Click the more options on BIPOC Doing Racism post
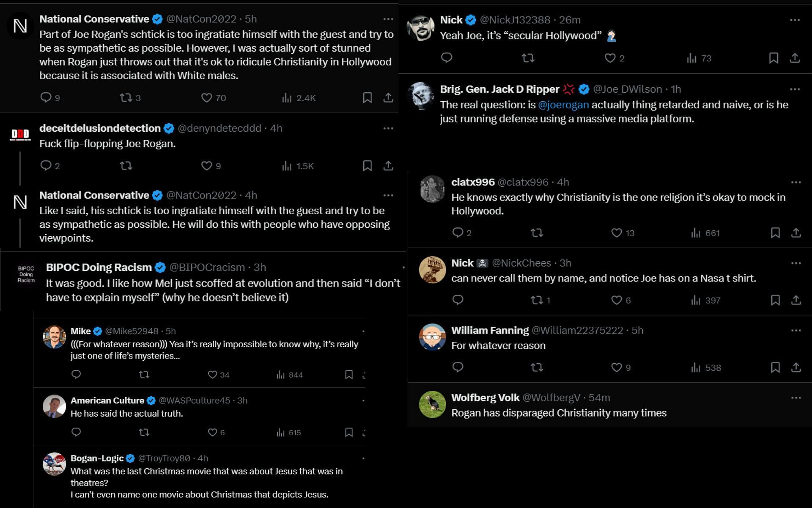This screenshot has height=508, width=812. coord(392,268)
